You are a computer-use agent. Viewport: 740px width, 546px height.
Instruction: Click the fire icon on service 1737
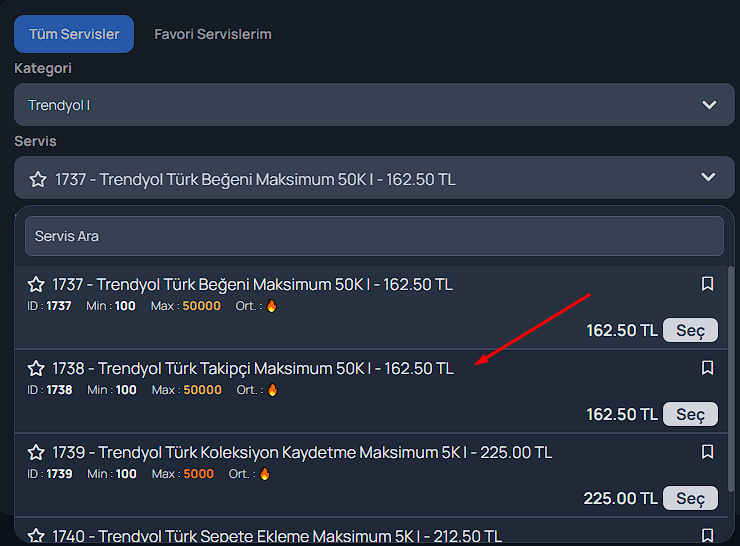(x=271, y=306)
